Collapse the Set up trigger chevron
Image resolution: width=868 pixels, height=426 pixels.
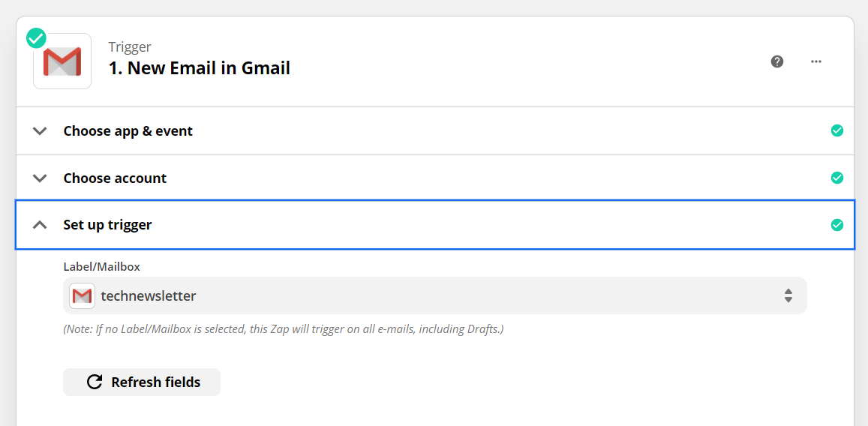[x=41, y=225]
